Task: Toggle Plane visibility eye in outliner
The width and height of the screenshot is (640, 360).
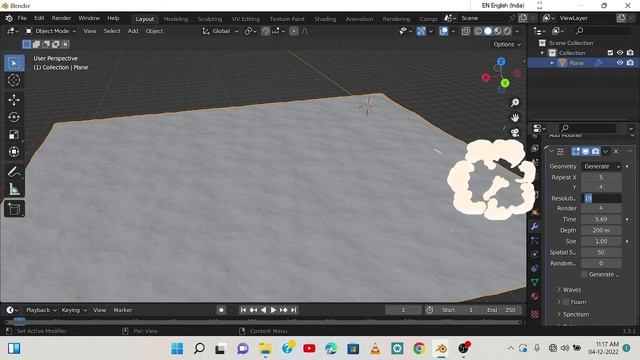Action: pyautogui.click(x=620, y=63)
